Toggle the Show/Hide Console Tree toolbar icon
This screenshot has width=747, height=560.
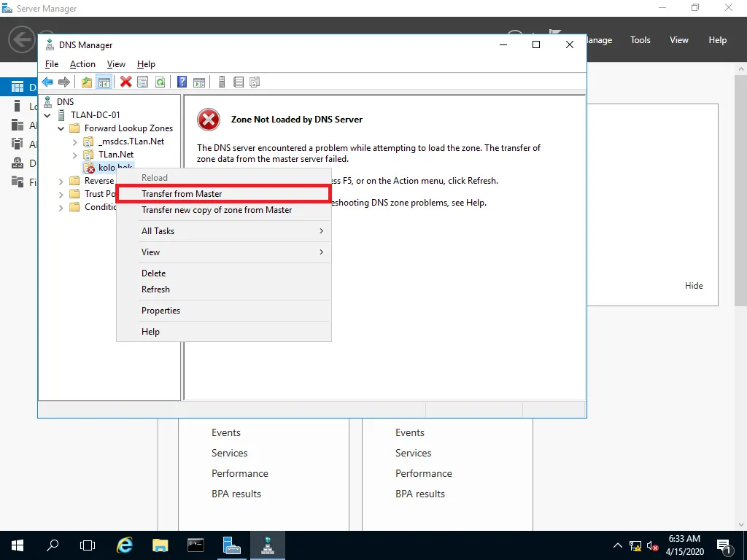104,82
